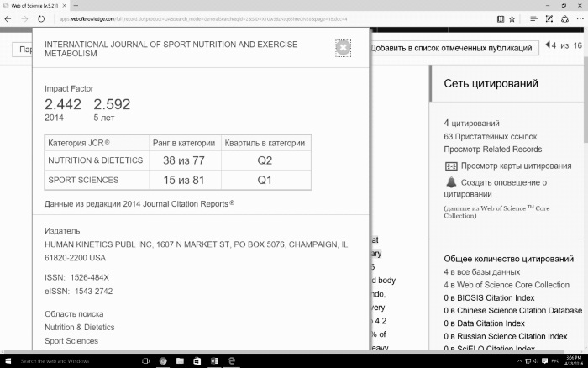This screenshot has width=588, height=368.
Task: Click the 5-year impact factor 2.592
Action: tap(112, 104)
